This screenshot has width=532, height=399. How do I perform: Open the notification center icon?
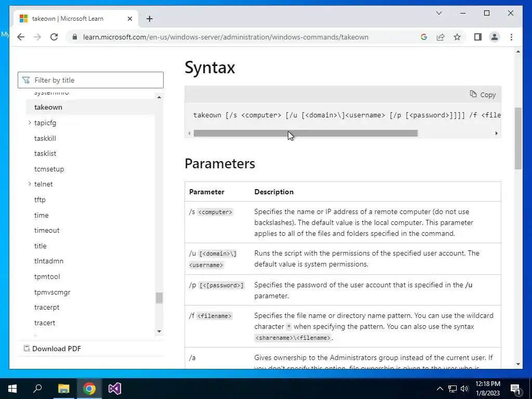coord(516,389)
